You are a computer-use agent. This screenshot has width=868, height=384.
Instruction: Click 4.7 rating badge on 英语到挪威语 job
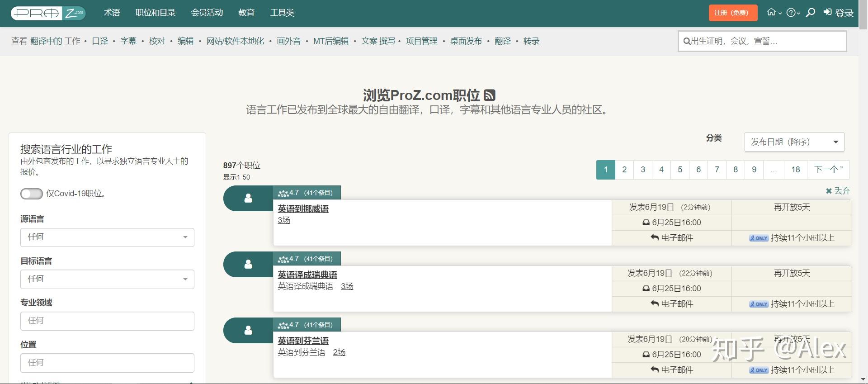point(306,193)
